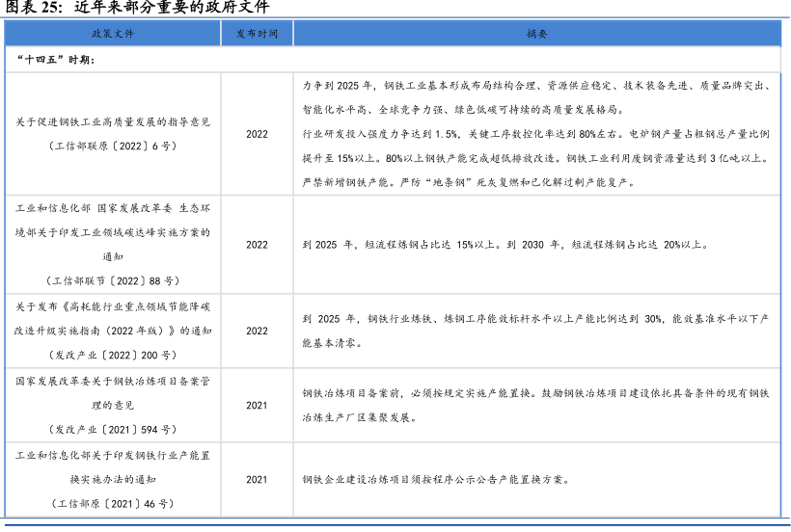This screenshot has width=791, height=532.
Task: Click summary paragraph starting with 力争到 2025 年
Action: (x=536, y=97)
